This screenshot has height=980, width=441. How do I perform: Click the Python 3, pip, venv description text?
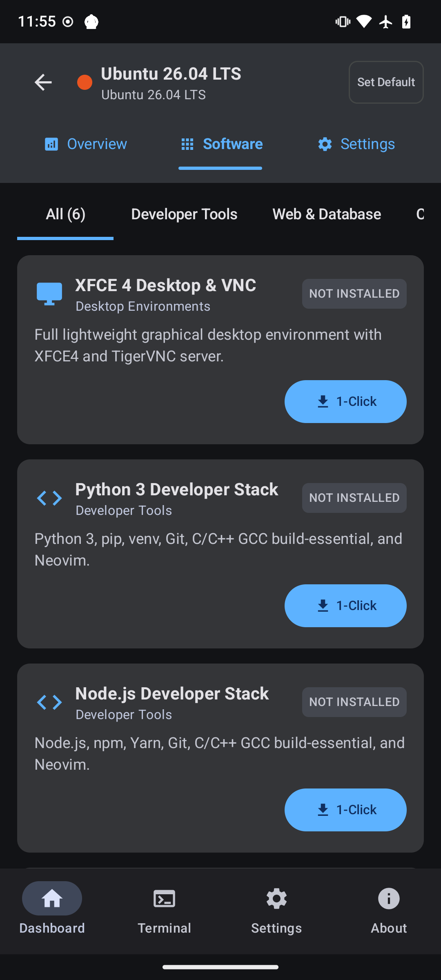point(218,550)
